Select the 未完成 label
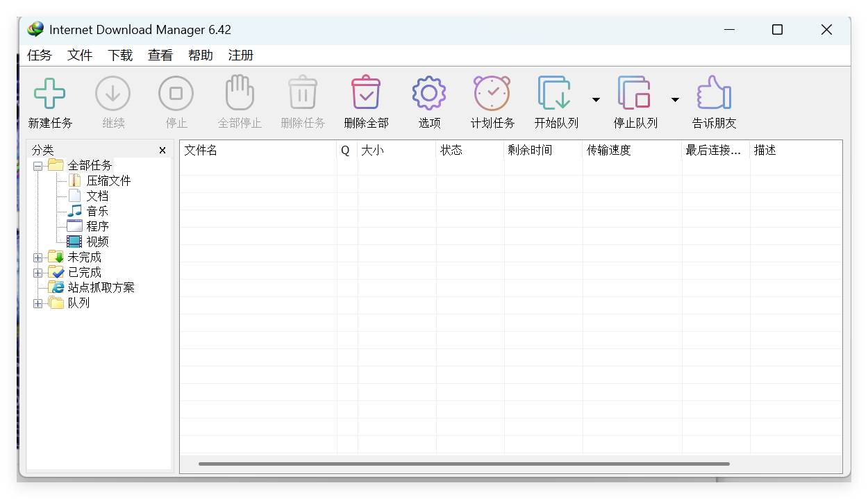Image resolution: width=868 pixels, height=499 pixels. click(84, 257)
